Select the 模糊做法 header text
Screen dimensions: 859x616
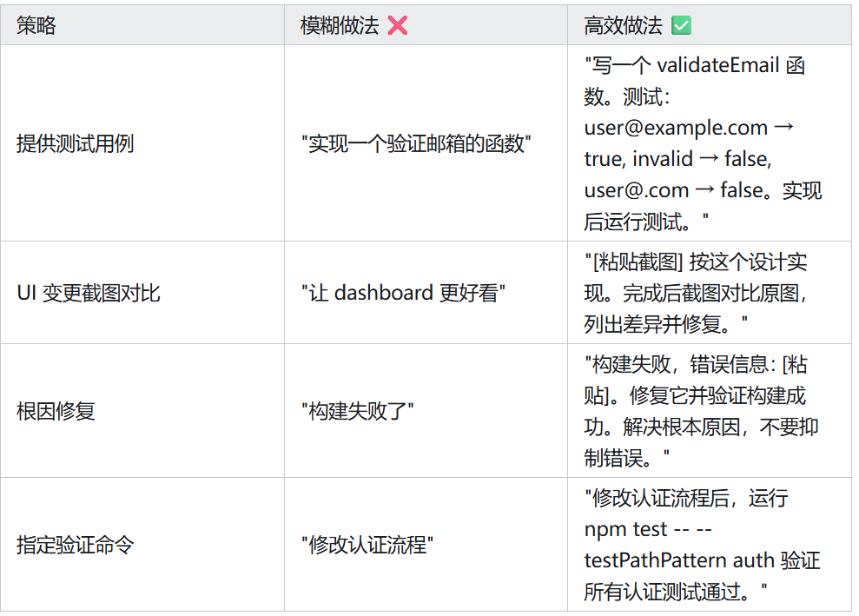click(x=340, y=26)
